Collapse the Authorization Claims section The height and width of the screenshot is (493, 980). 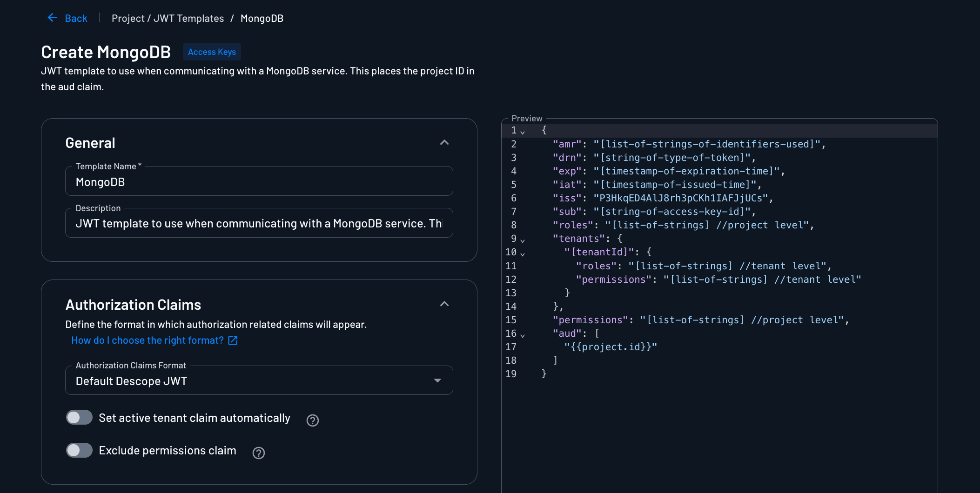tap(444, 304)
